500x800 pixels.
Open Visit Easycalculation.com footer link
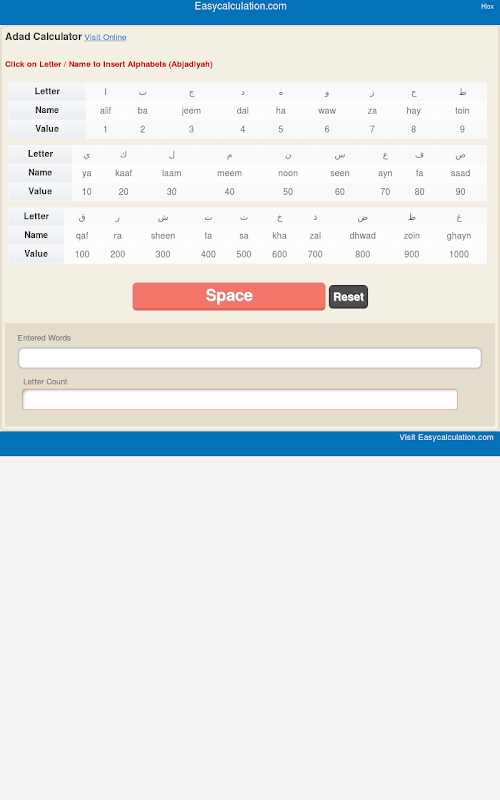tap(446, 437)
